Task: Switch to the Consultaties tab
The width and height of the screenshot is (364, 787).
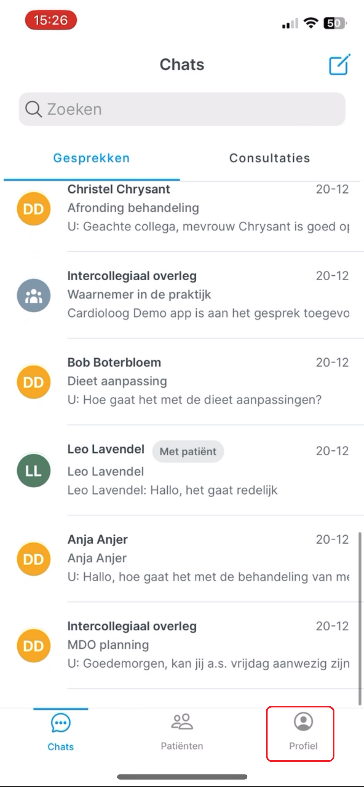Action: coord(270,158)
